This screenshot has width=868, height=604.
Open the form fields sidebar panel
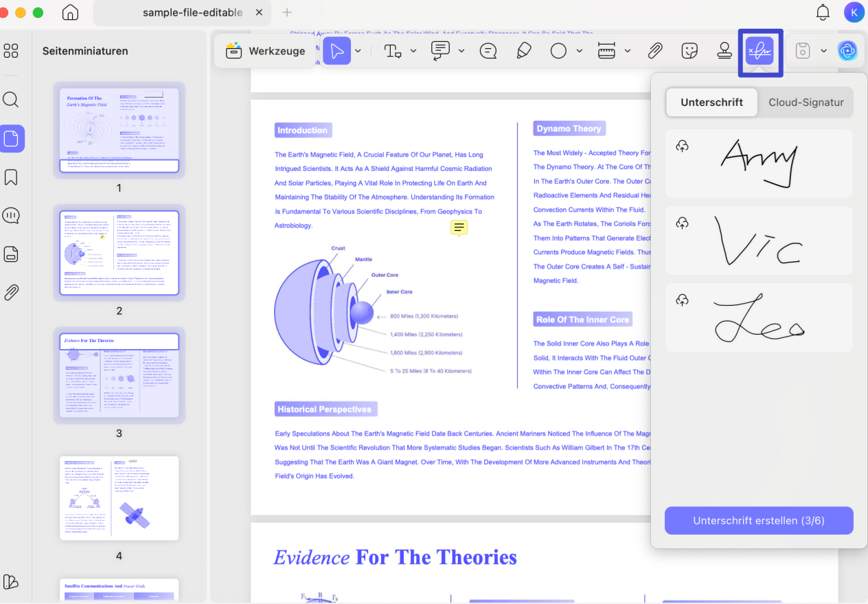pyautogui.click(x=11, y=254)
